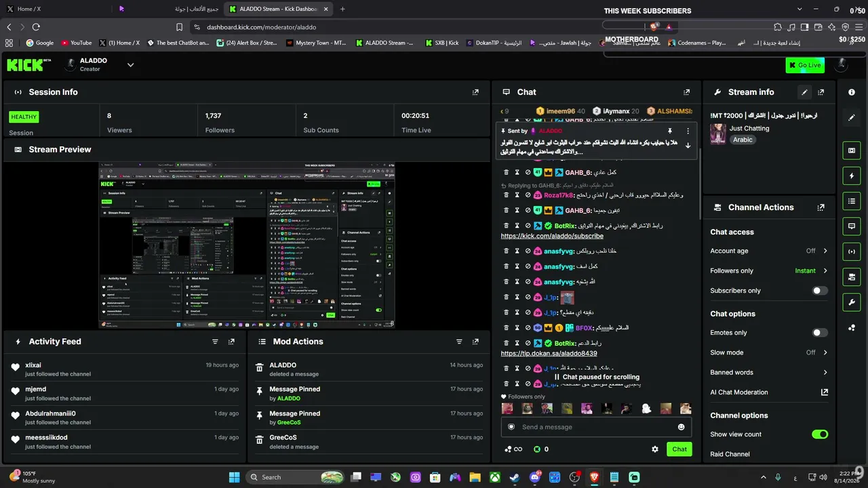Turn off Show view count

click(x=820, y=434)
